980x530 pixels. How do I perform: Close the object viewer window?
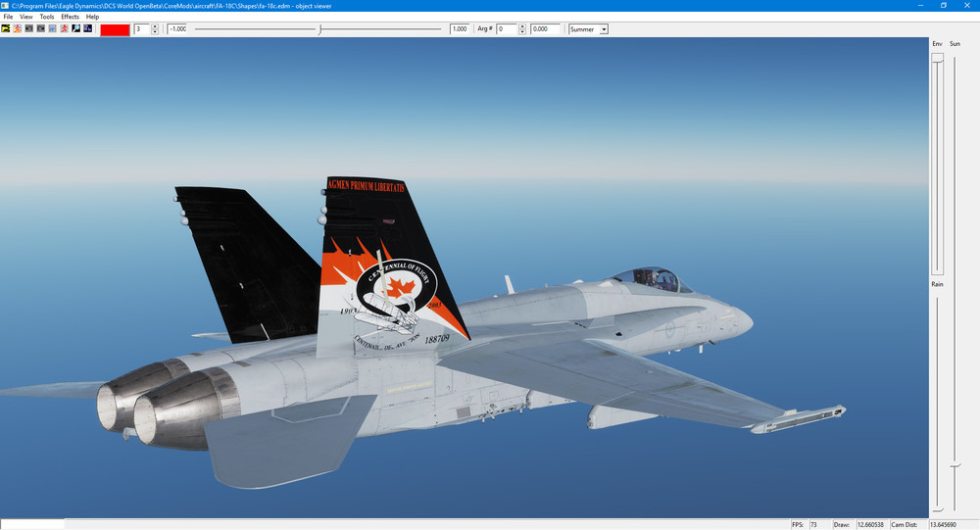pyautogui.click(x=967, y=6)
